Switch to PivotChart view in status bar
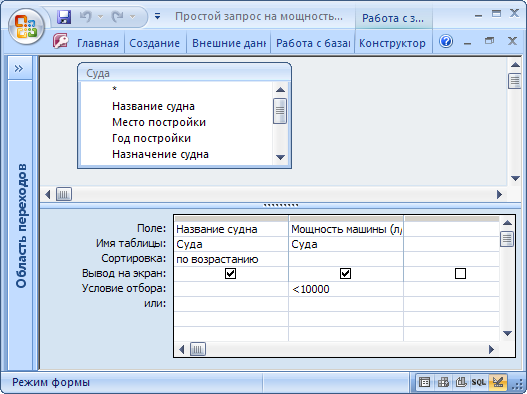Image resolution: width=527 pixels, height=394 pixels. pos(461,382)
